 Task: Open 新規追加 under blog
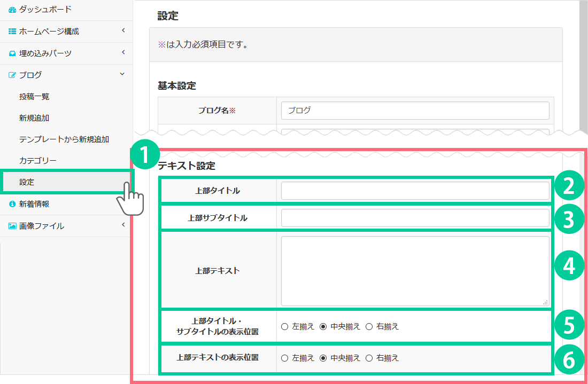click(34, 118)
